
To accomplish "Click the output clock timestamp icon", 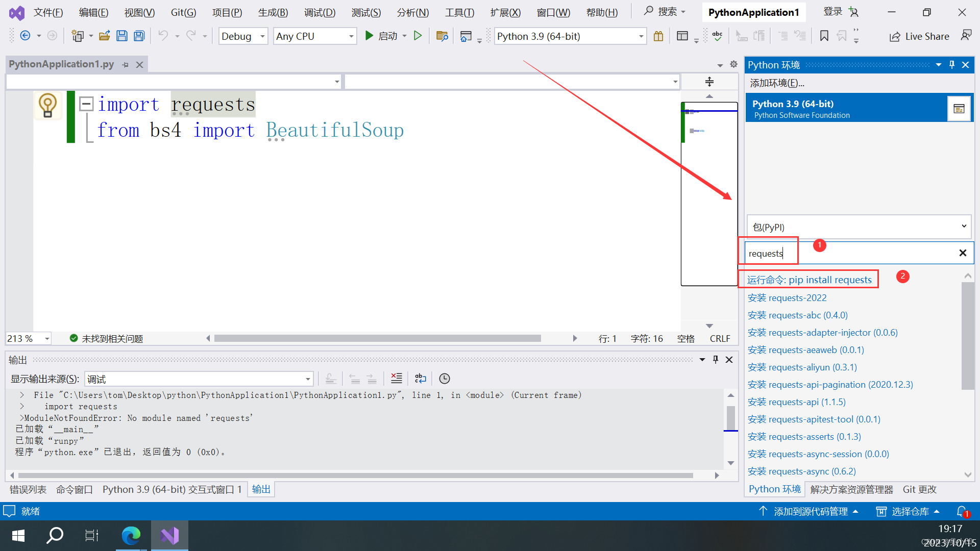I will pyautogui.click(x=445, y=379).
